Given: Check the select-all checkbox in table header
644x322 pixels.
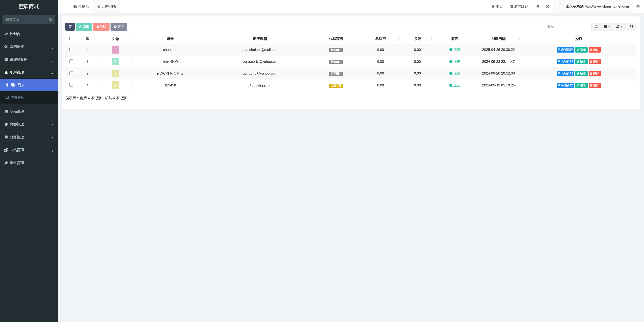Looking at the screenshot, I should 71,39.
